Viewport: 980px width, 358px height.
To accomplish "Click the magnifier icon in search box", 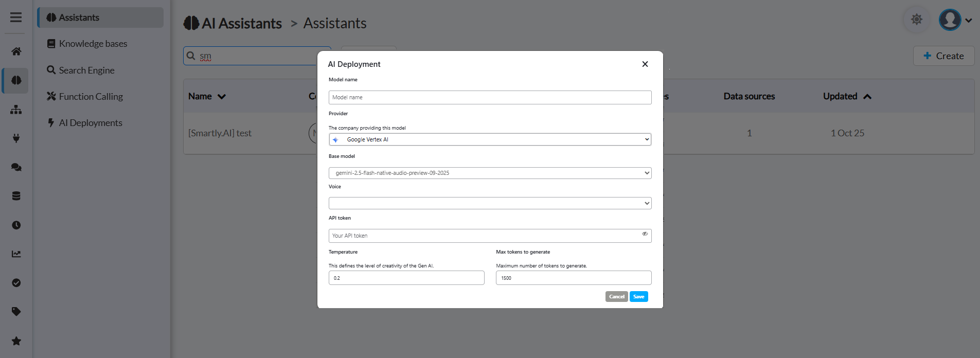I will (191, 56).
